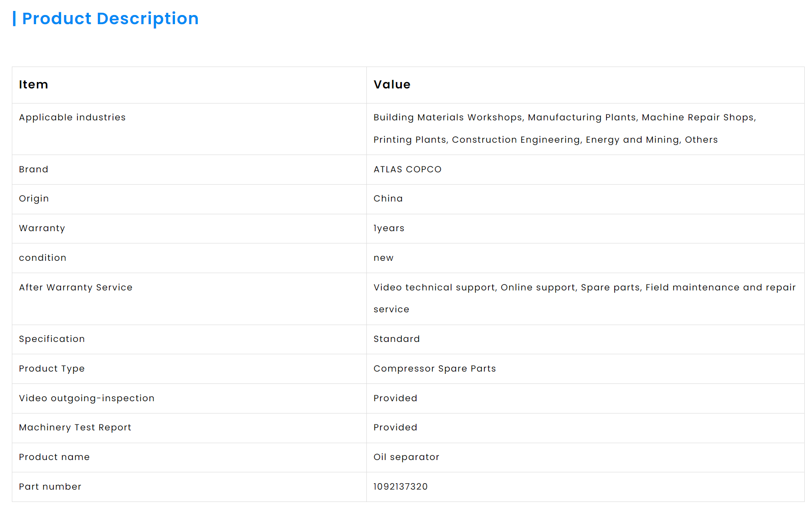Click the Product Description heading

[x=110, y=19]
